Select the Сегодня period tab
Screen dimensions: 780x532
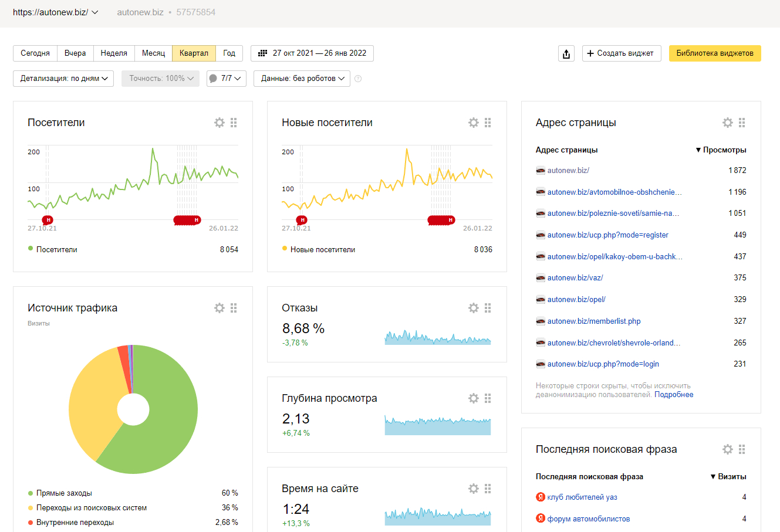pyautogui.click(x=35, y=53)
